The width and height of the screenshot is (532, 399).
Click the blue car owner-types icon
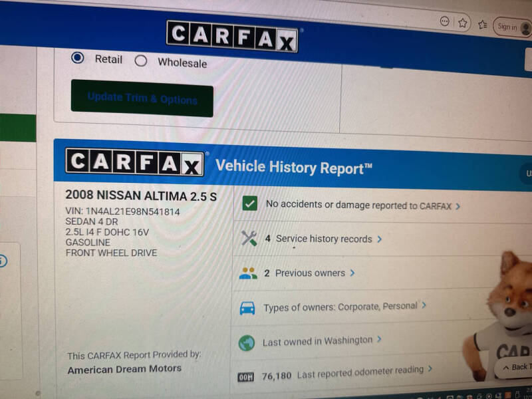pos(247,307)
